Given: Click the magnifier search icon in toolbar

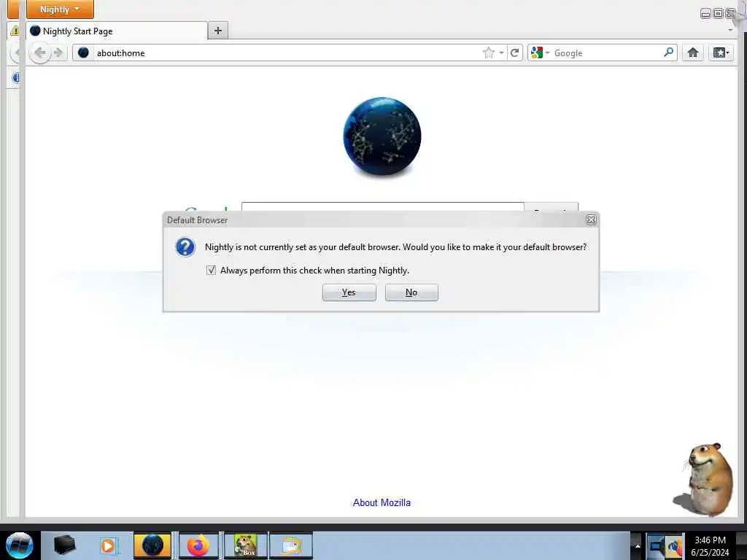Looking at the screenshot, I should tap(668, 52).
